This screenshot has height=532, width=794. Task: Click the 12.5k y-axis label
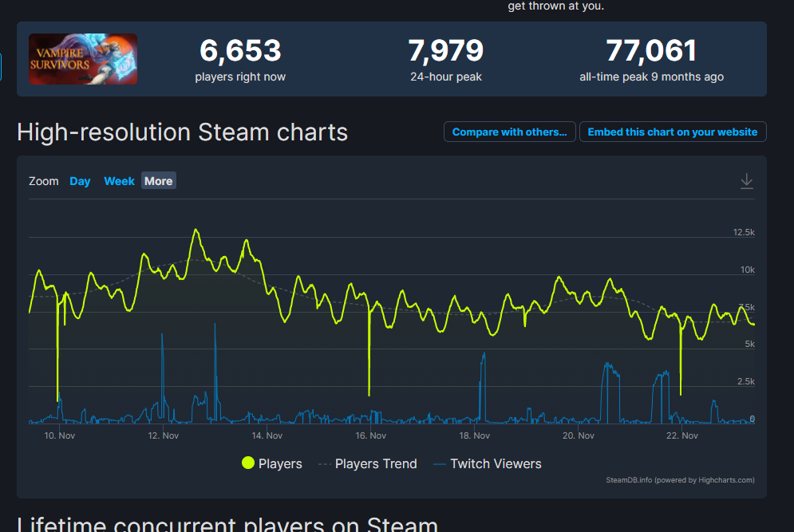pos(744,232)
